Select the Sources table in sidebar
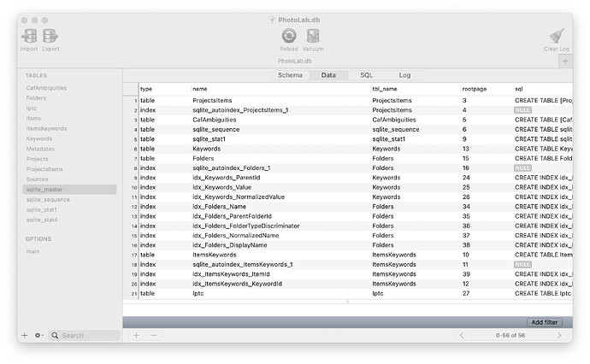Screen dimensions: 590x364 (x=38, y=179)
